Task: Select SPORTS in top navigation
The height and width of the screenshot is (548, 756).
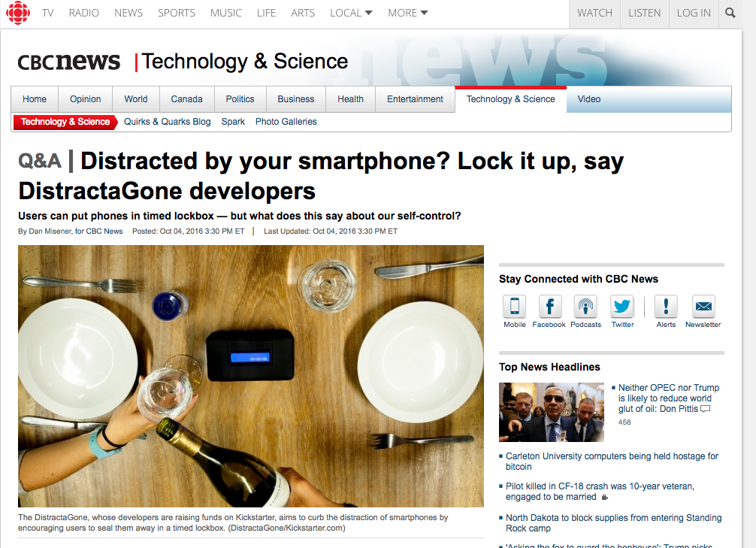Action: pyautogui.click(x=177, y=13)
